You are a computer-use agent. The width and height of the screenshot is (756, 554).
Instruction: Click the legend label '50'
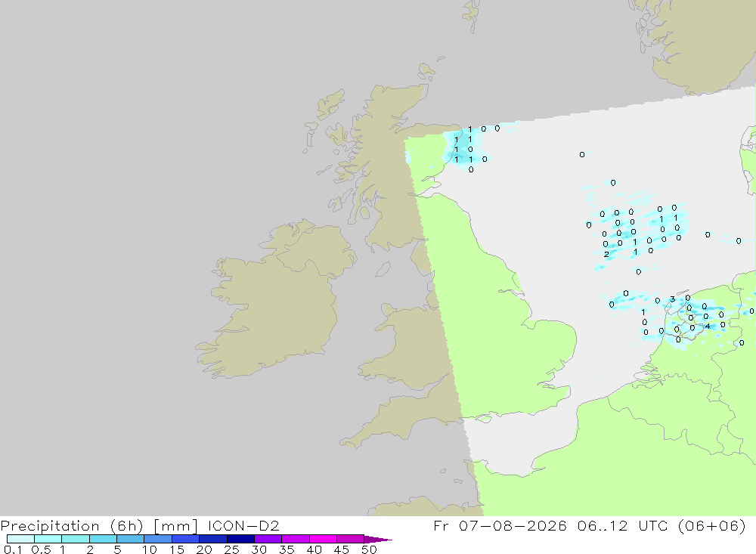368,549
